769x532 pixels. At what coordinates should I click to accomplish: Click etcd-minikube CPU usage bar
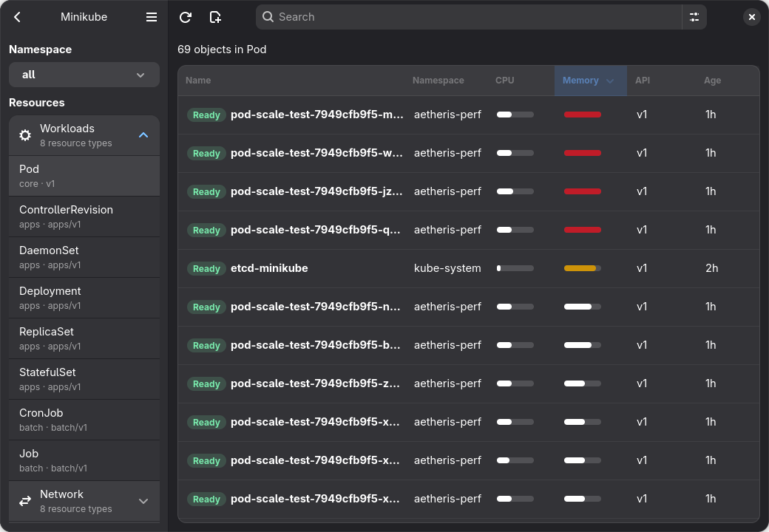pos(515,268)
